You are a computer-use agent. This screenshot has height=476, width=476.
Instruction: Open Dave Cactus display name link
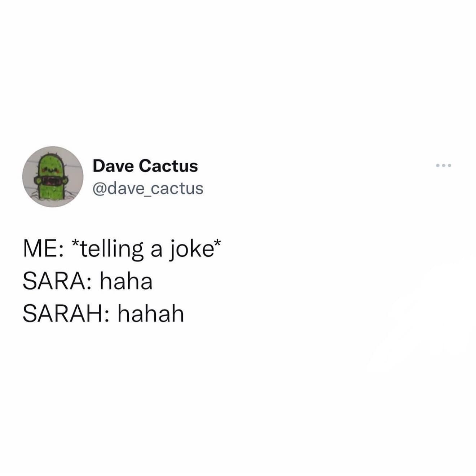pyautogui.click(x=145, y=166)
